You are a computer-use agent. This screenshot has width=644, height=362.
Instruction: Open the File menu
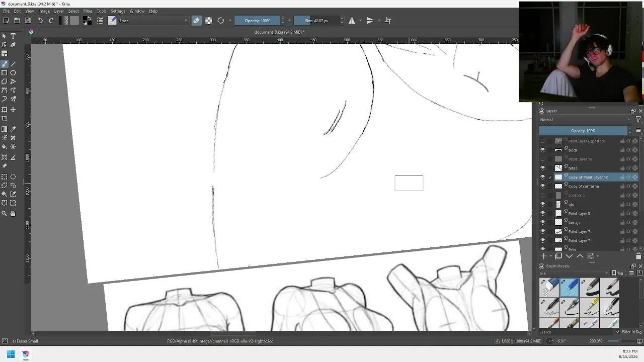[x=6, y=11]
